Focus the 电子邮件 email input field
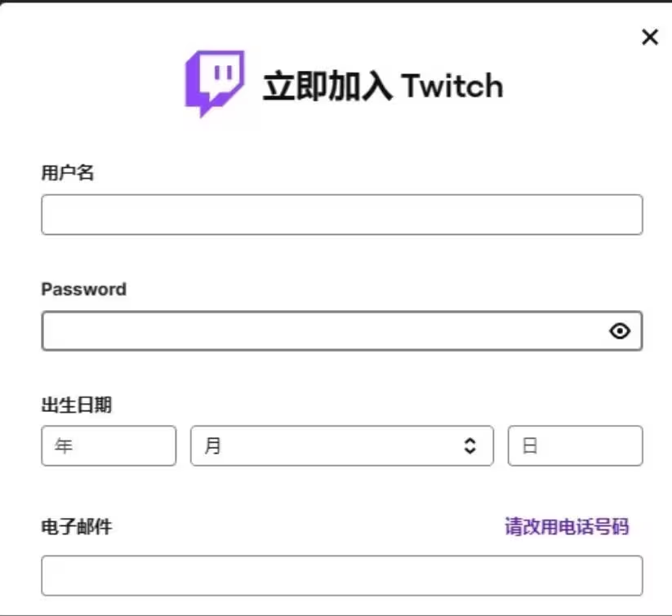The image size is (672, 616). [x=342, y=575]
